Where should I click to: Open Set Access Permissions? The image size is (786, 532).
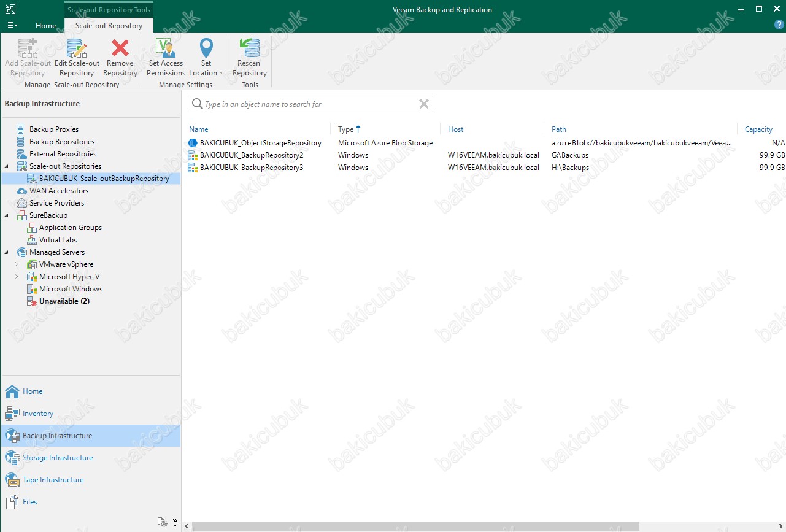[x=166, y=58]
